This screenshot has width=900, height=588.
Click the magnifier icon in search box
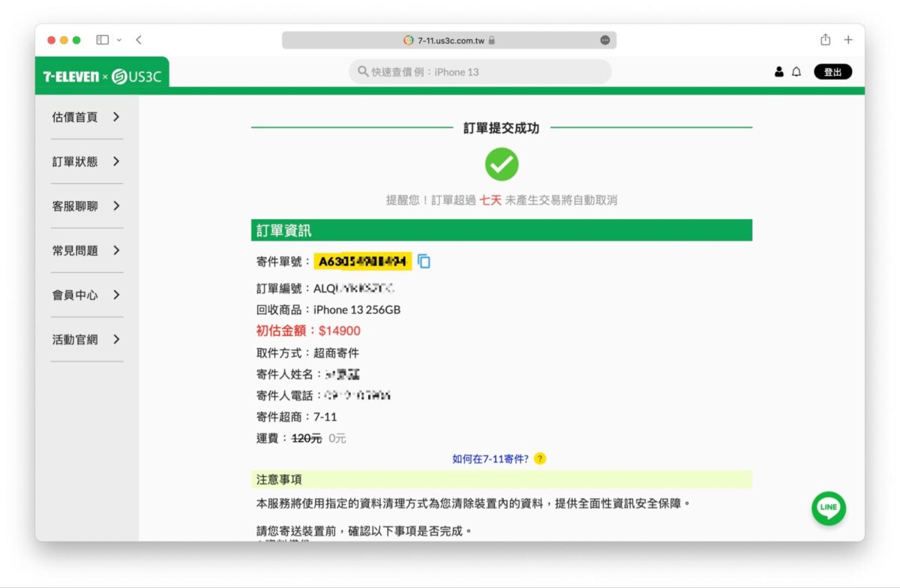(363, 72)
